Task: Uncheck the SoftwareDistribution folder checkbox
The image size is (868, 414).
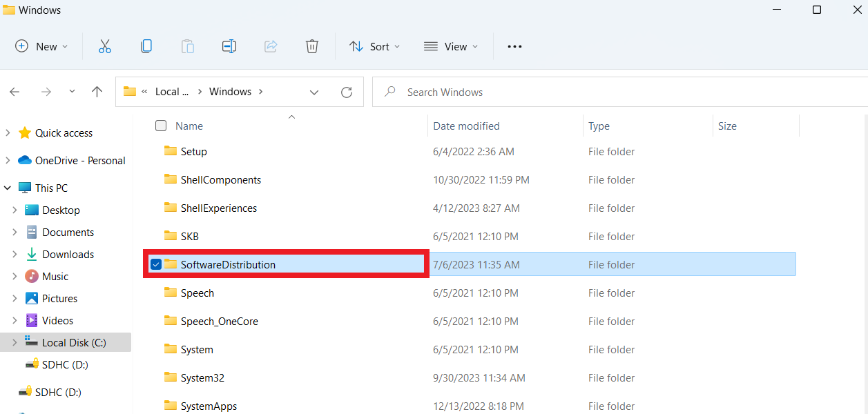Action: [x=156, y=265]
